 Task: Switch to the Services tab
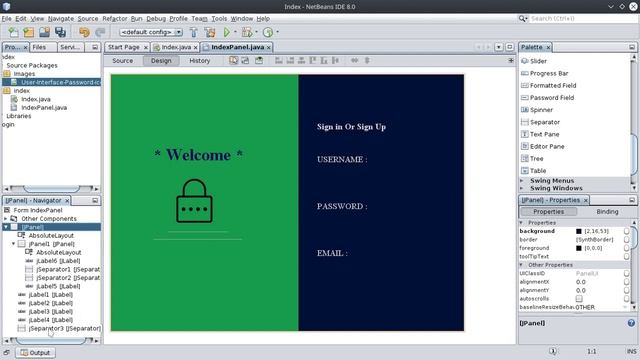pos(70,47)
